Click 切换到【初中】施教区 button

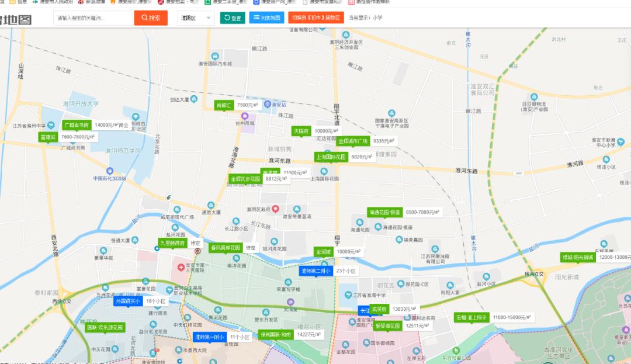(x=316, y=18)
